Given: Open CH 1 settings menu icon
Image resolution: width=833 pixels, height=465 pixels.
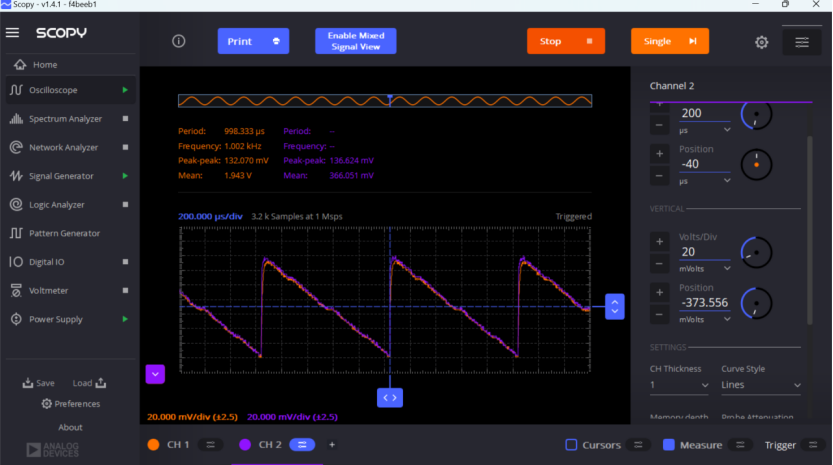Looking at the screenshot, I should pyautogui.click(x=210, y=445).
